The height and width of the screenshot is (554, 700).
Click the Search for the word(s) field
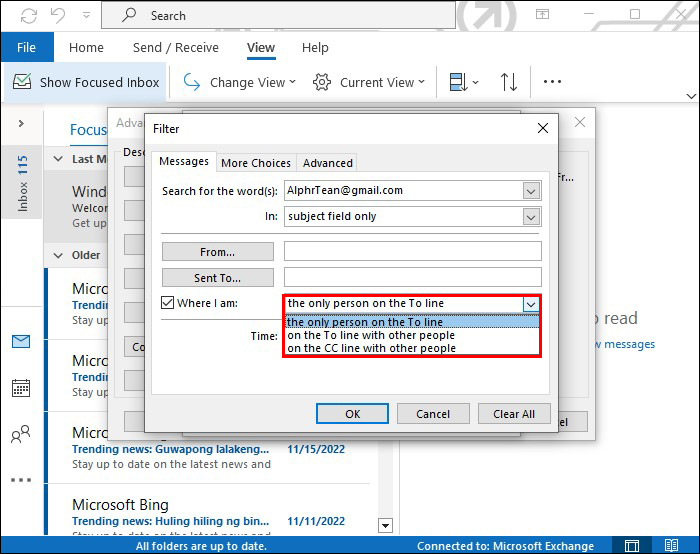(403, 191)
